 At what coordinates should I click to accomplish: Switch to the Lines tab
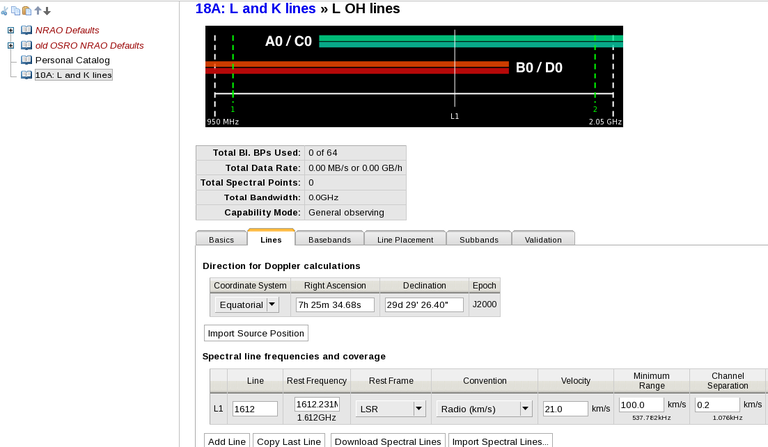271,239
